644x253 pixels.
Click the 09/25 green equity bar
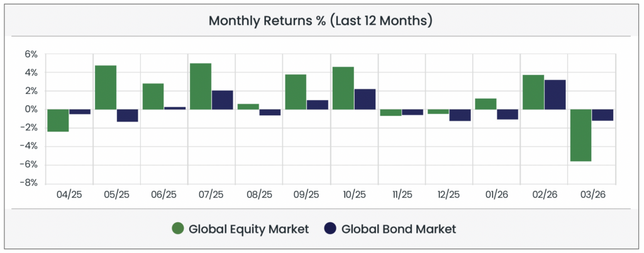[x=296, y=92]
